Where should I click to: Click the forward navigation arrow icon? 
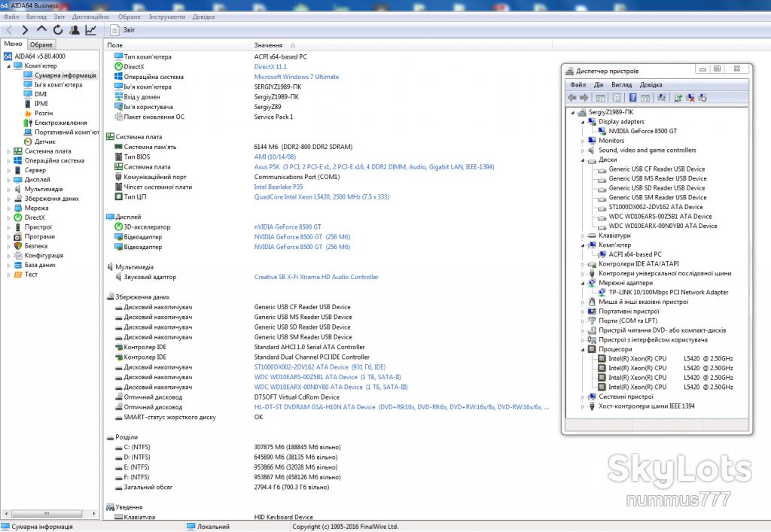[25, 30]
